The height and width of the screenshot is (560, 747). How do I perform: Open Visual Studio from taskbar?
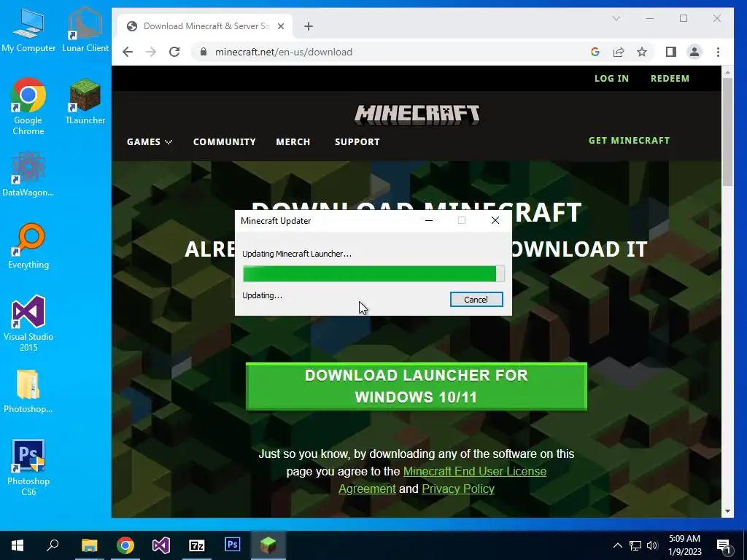point(161,545)
